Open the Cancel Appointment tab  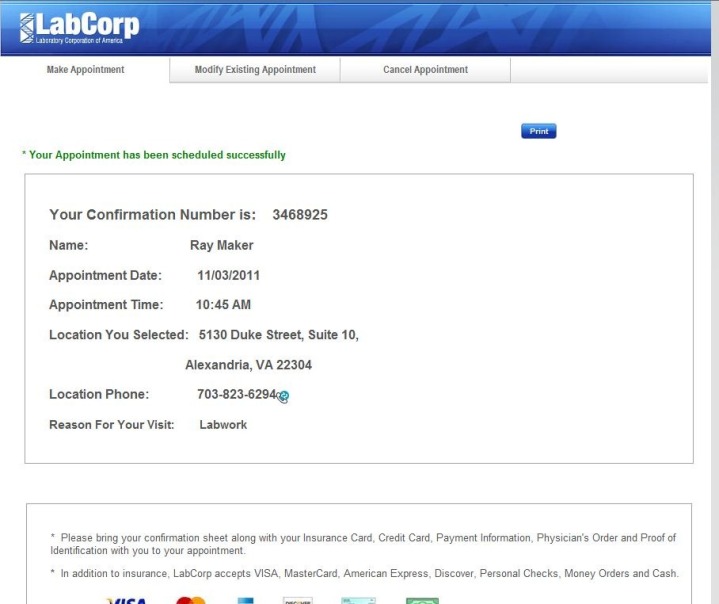click(x=425, y=70)
